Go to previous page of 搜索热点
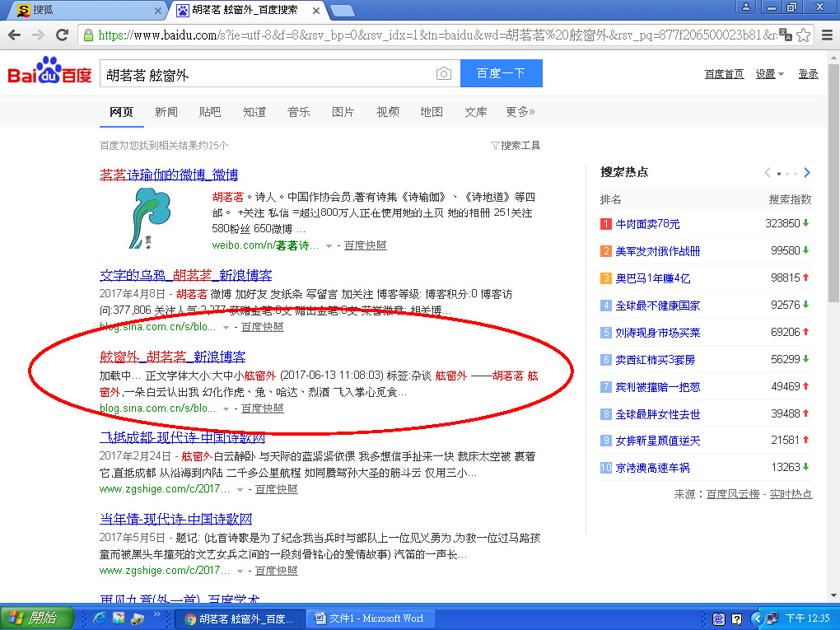 (x=768, y=172)
